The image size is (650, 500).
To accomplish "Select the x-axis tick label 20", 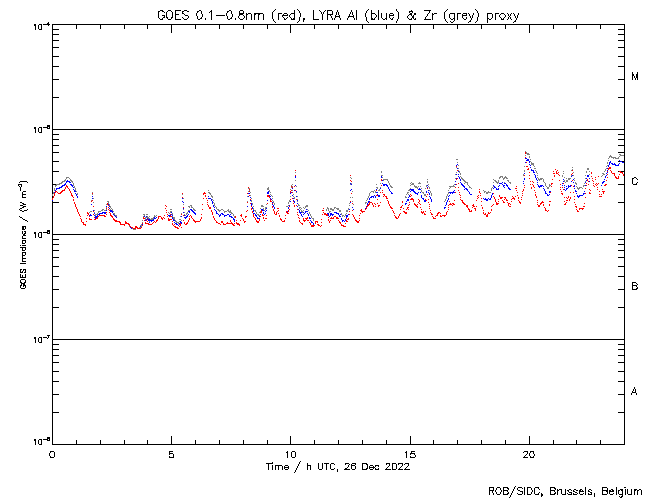I will pos(528,454).
